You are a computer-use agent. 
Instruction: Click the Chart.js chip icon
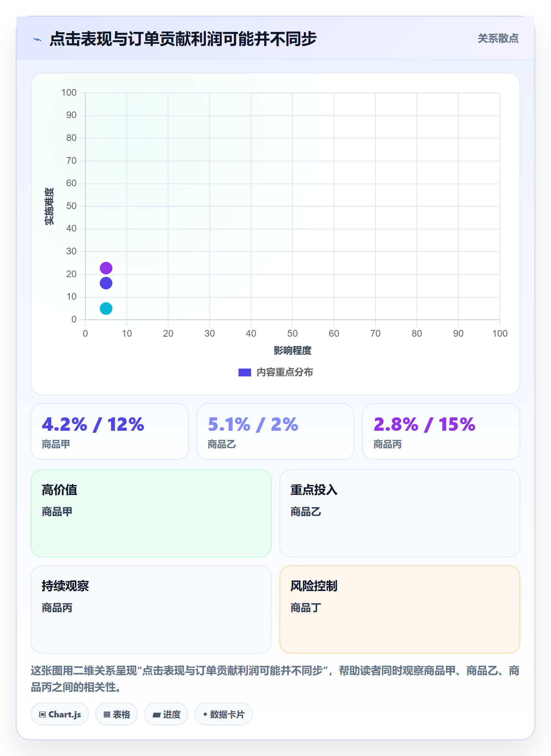43,715
